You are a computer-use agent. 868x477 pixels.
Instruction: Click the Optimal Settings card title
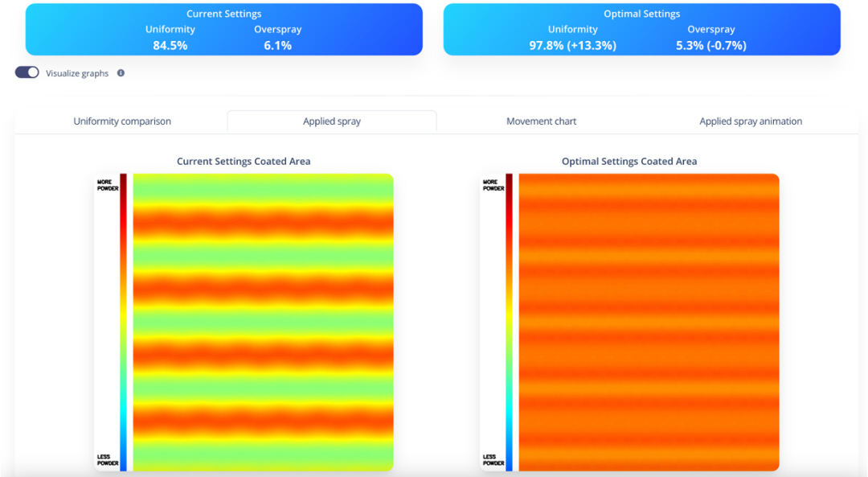pyautogui.click(x=641, y=14)
